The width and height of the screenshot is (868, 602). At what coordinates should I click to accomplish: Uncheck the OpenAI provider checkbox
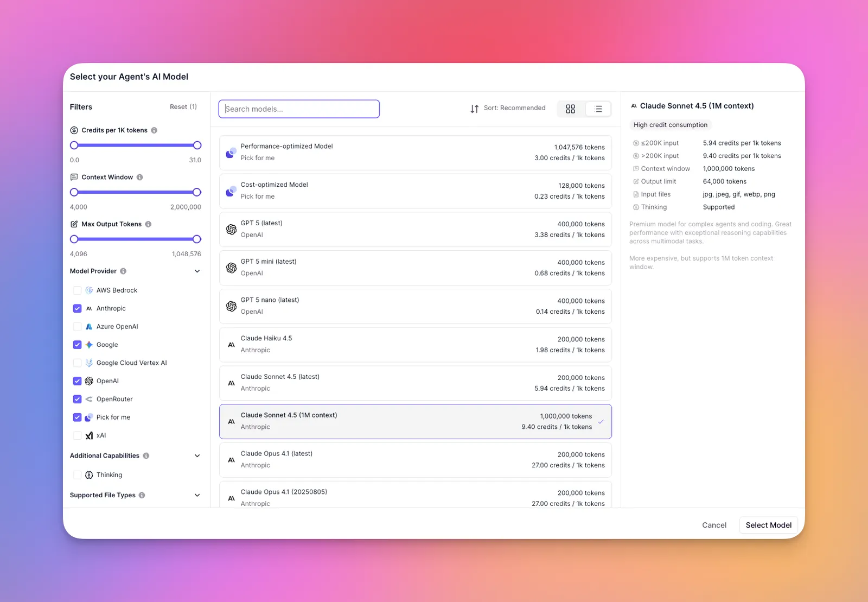click(x=77, y=381)
